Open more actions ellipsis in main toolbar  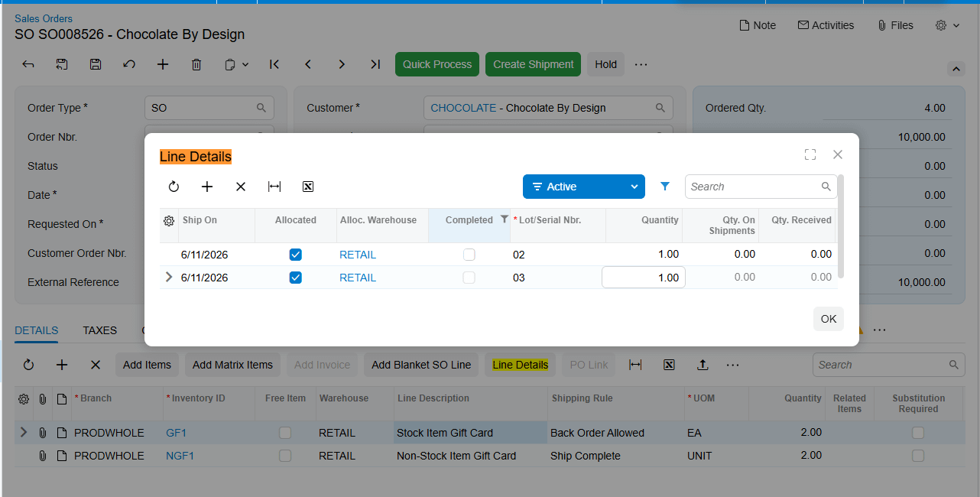pos(641,64)
